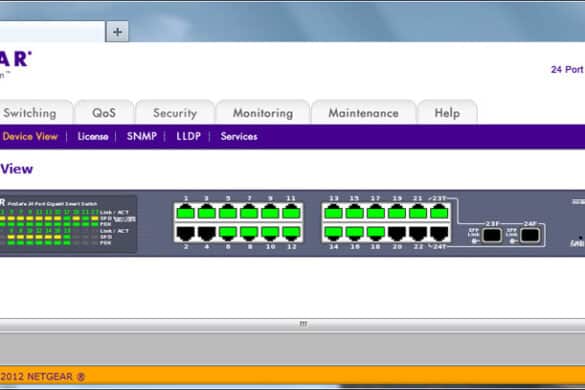The image size is (585, 390).
Task: Open the Monitoring tab
Action: click(263, 113)
